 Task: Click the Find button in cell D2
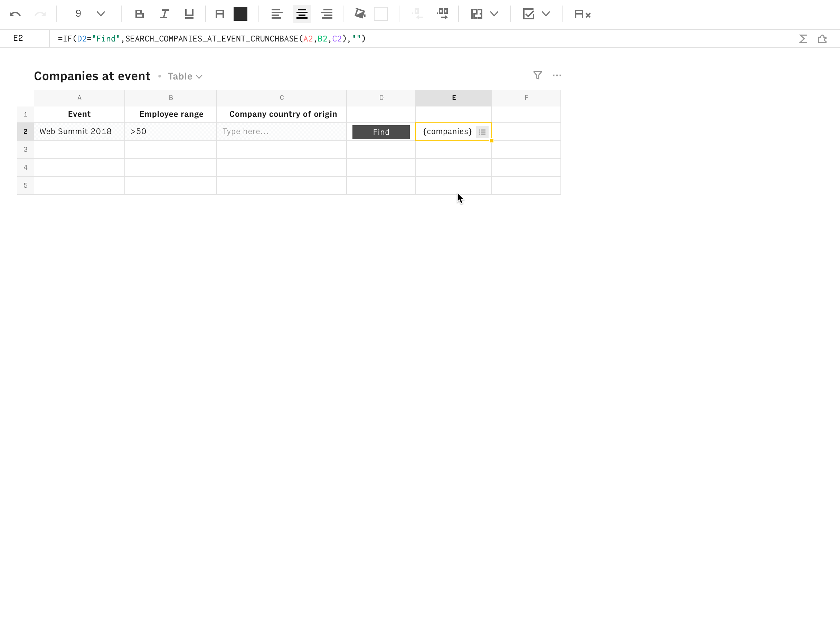(x=381, y=131)
